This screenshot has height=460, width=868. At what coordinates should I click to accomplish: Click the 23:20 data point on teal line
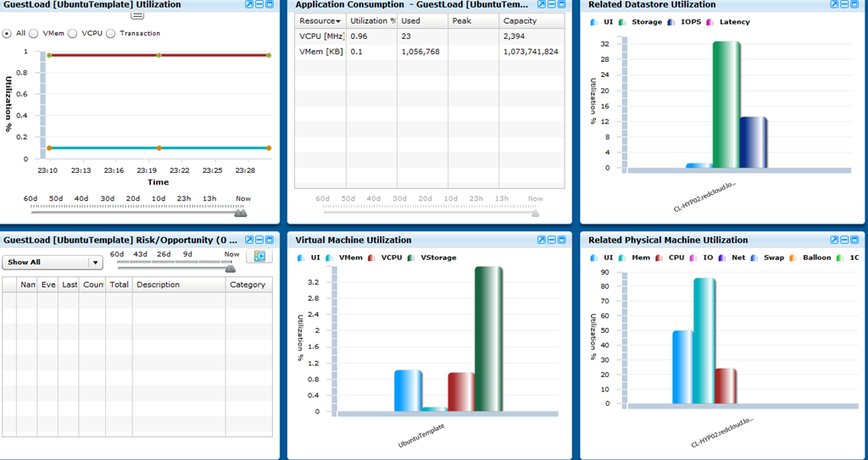point(159,147)
